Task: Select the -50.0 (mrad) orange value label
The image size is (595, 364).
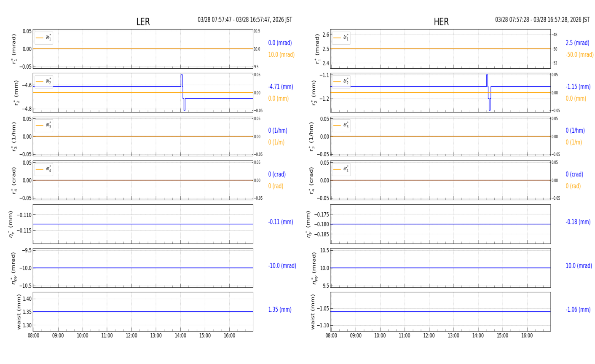Action: coord(579,55)
